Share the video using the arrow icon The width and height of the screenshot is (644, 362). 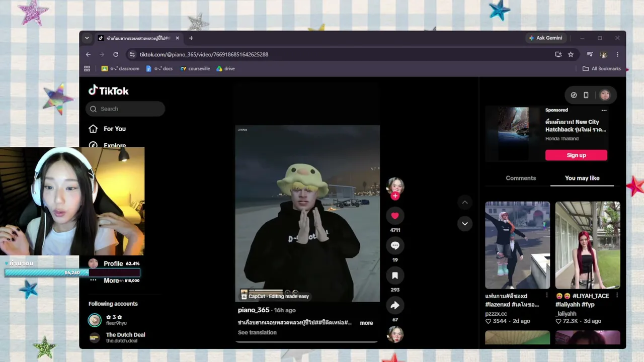[395, 305]
